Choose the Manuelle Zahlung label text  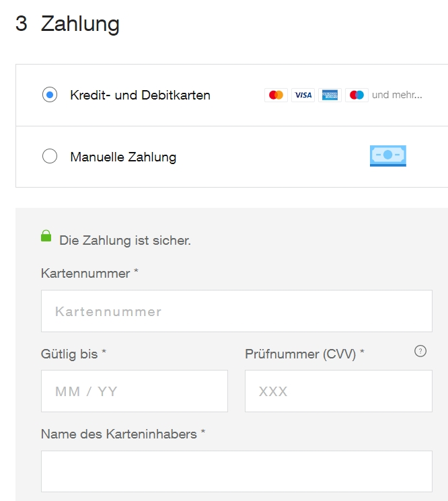[123, 157]
